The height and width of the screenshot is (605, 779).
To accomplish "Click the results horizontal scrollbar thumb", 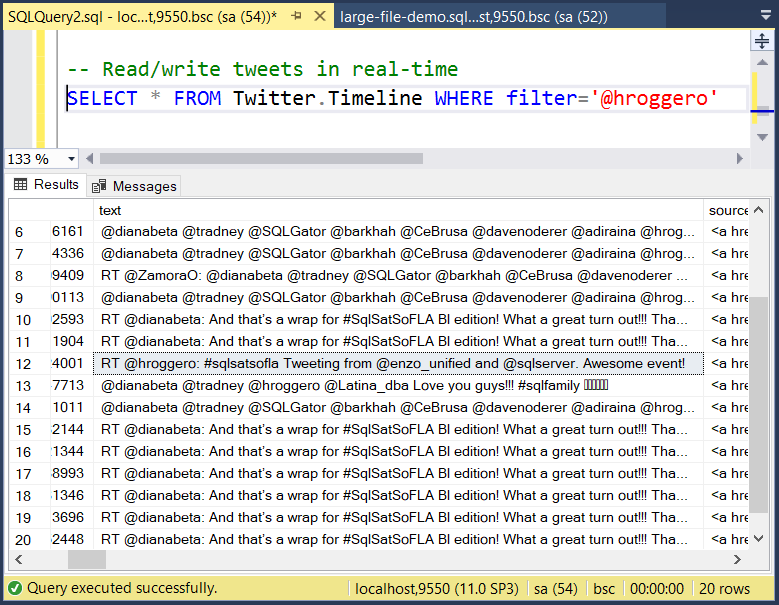I will (86, 560).
